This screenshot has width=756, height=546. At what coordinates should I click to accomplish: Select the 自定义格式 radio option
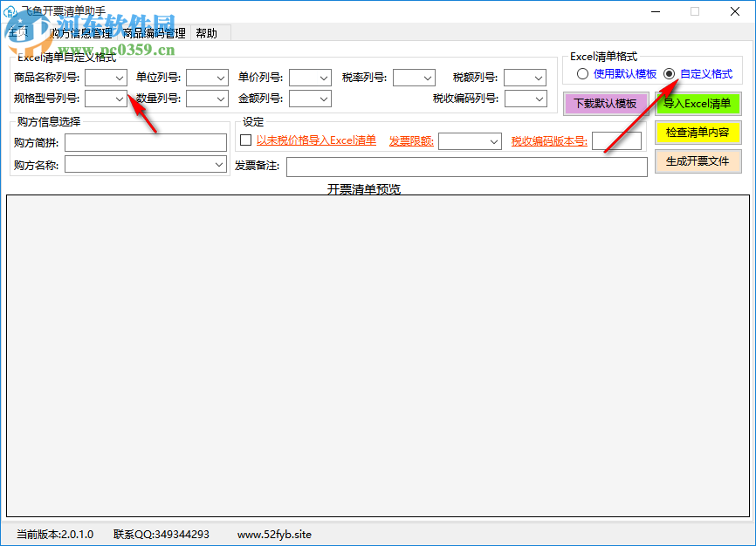point(698,74)
